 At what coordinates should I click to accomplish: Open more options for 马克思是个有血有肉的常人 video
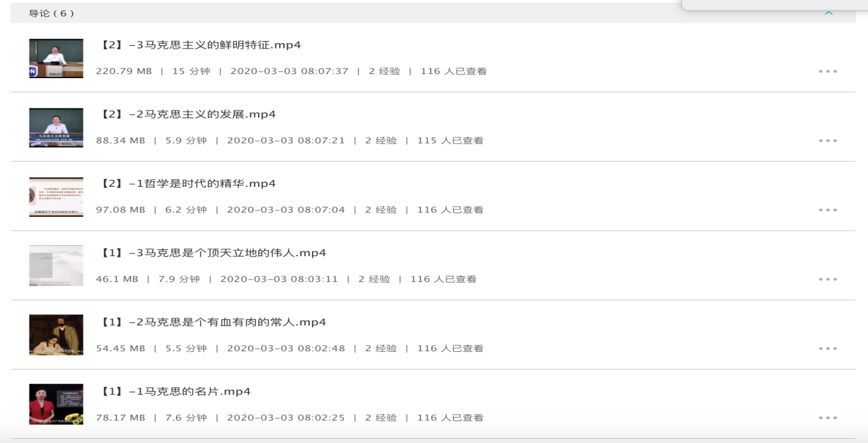coord(828,349)
